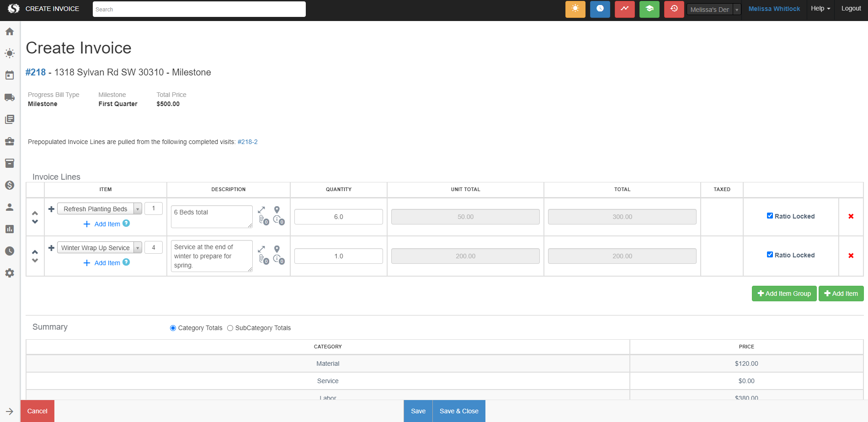This screenshot has height=422, width=868.
Task: Select the SubCategory Totals radio option
Action: click(230, 328)
